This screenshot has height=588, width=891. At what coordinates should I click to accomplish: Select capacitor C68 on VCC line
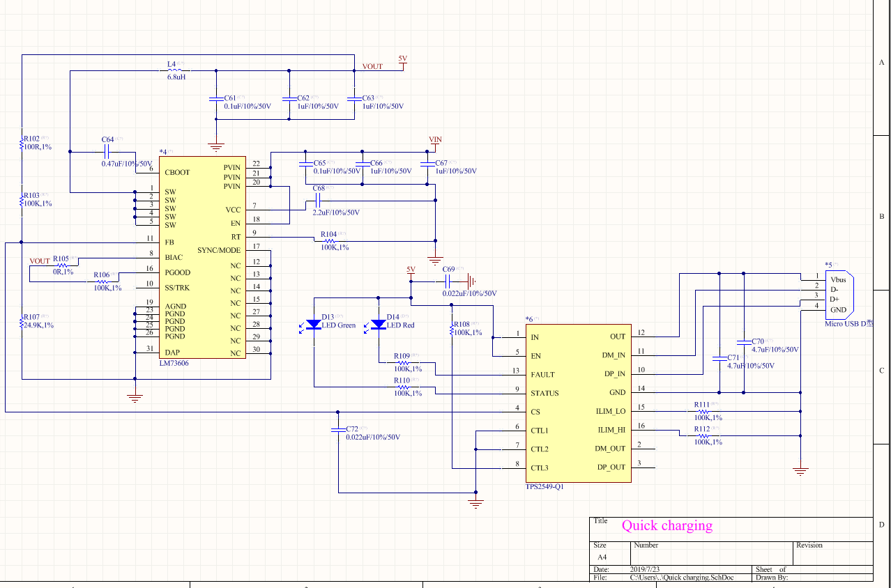click(x=318, y=201)
